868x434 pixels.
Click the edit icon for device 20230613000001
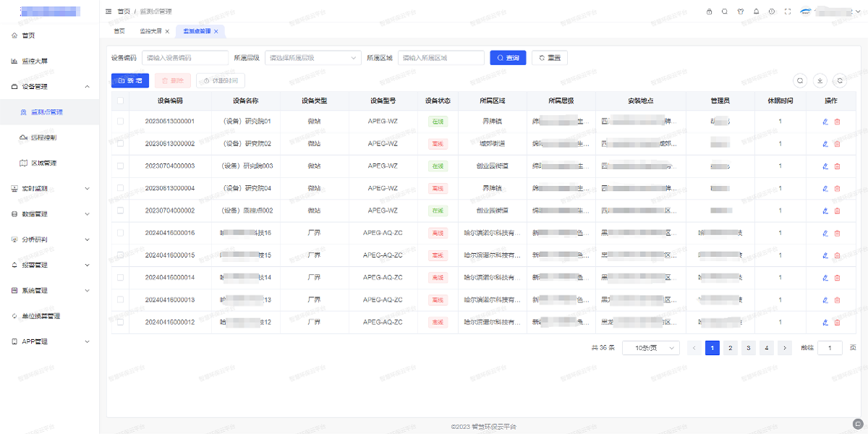(x=825, y=121)
